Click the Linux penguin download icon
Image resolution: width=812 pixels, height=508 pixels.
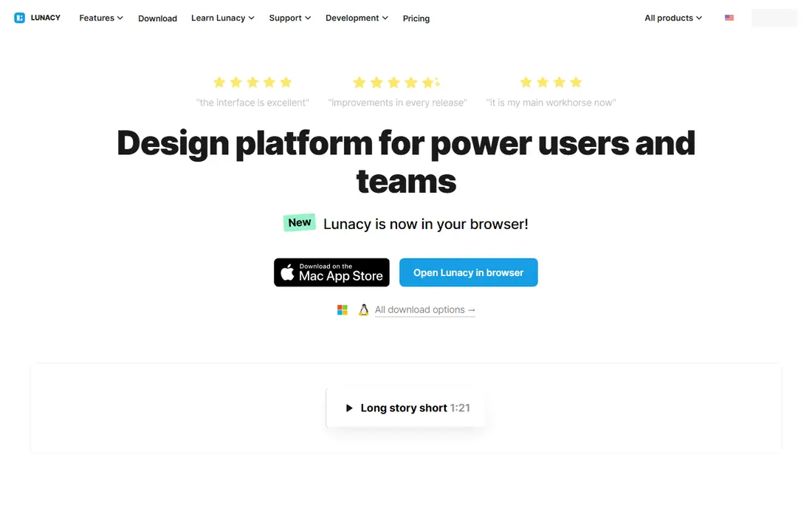[363, 309]
